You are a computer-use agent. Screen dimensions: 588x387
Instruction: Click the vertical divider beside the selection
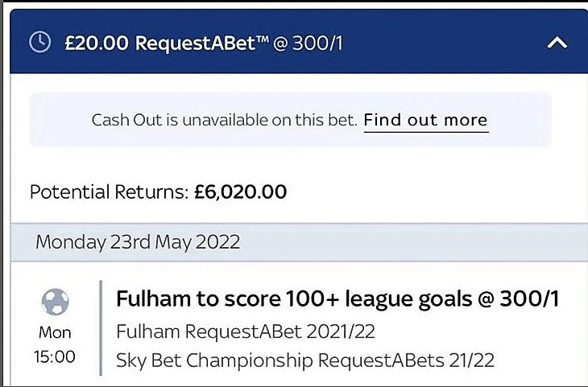coord(101,328)
